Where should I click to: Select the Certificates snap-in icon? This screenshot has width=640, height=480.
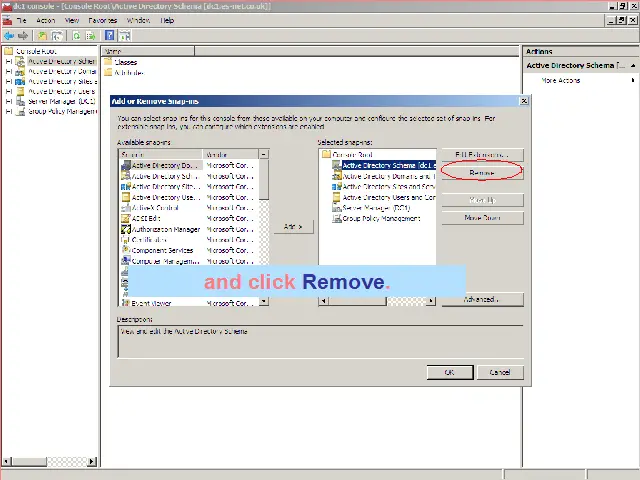[x=126, y=240]
